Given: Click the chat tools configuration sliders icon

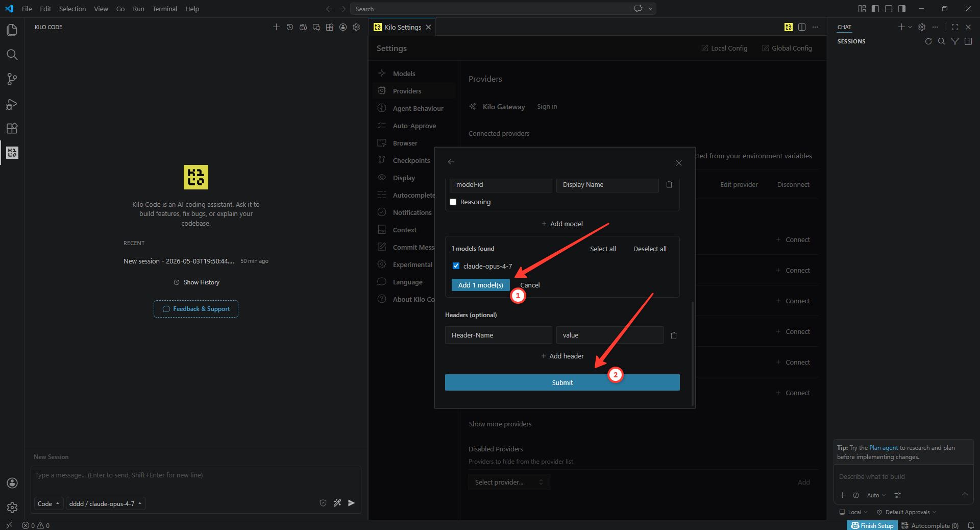Looking at the screenshot, I should 898,495.
